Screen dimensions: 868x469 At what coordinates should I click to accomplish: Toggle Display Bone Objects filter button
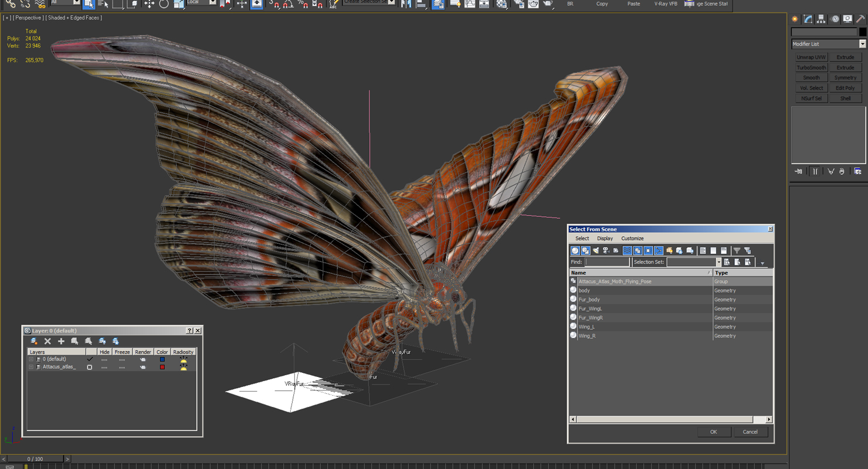[x=659, y=251]
